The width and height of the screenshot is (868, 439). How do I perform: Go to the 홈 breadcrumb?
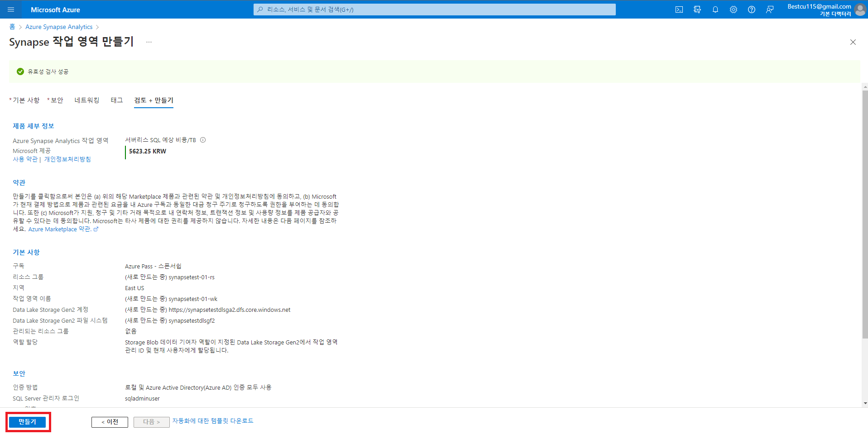click(x=12, y=27)
